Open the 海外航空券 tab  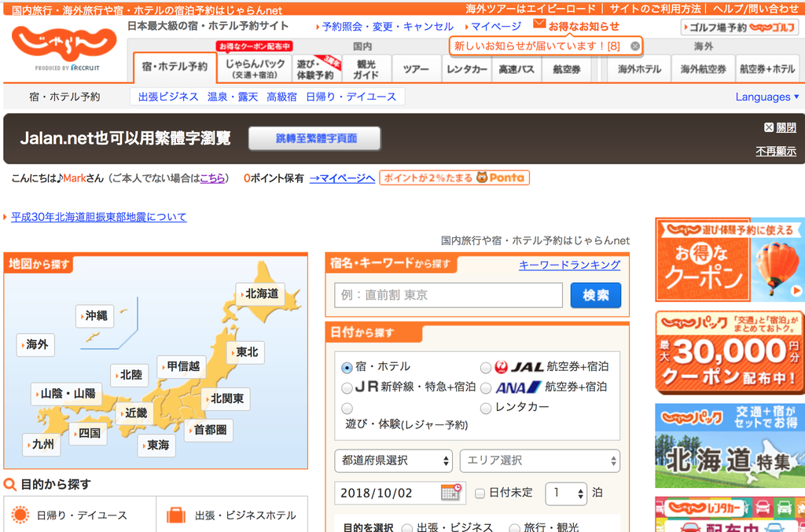click(x=703, y=68)
